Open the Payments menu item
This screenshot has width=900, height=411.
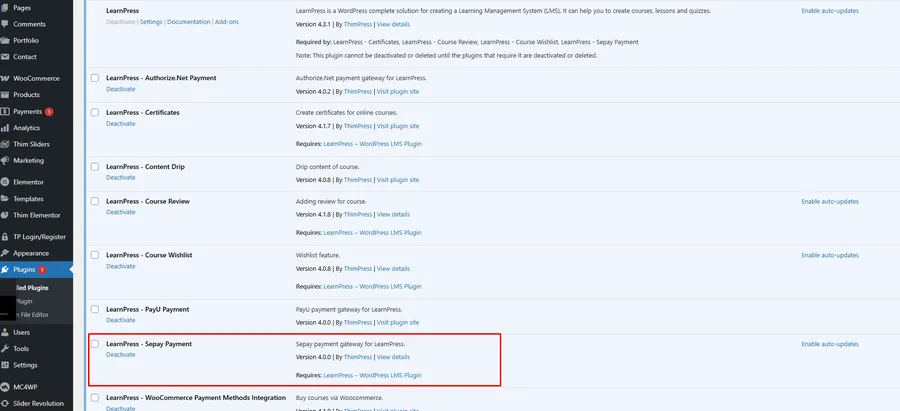coord(27,111)
